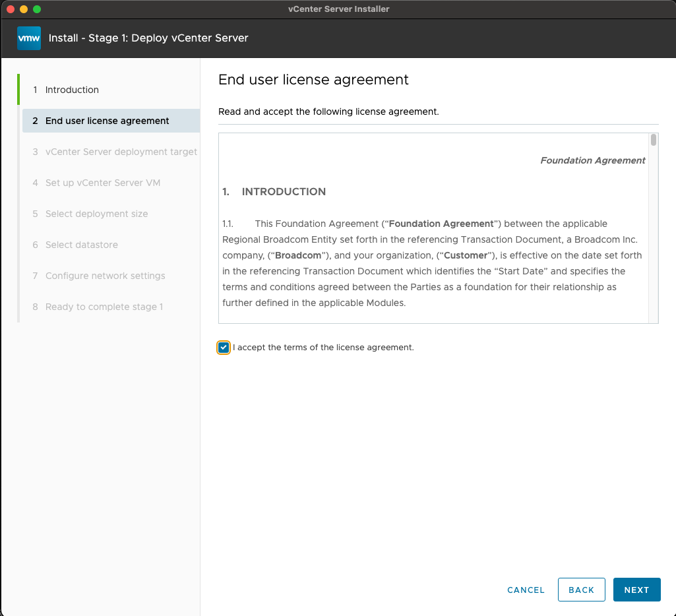Click the license paragraph 1.1 text
Screen dimensions: 676x616
coord(432,263)
